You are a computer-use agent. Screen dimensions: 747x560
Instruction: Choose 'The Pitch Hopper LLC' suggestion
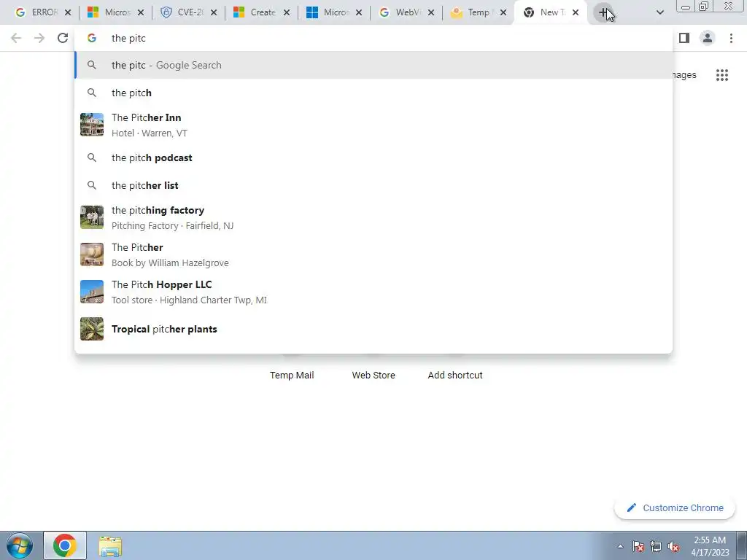(373, 292)
